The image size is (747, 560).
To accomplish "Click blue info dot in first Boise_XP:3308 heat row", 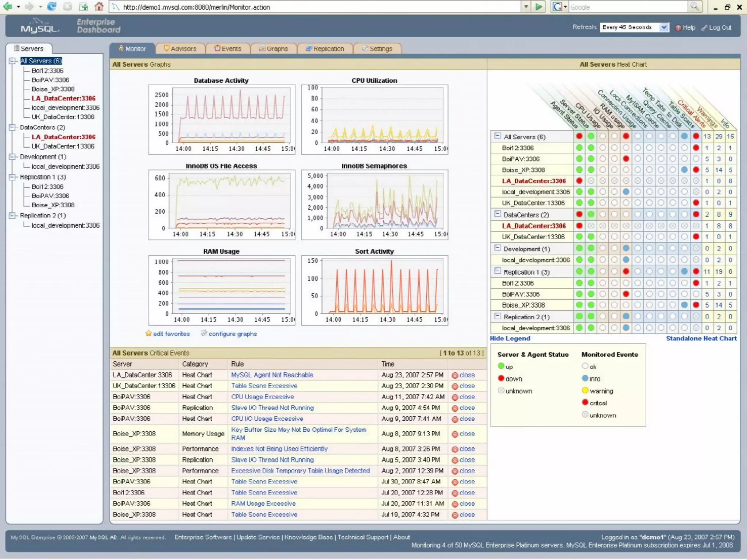I will tap(684, 170).
